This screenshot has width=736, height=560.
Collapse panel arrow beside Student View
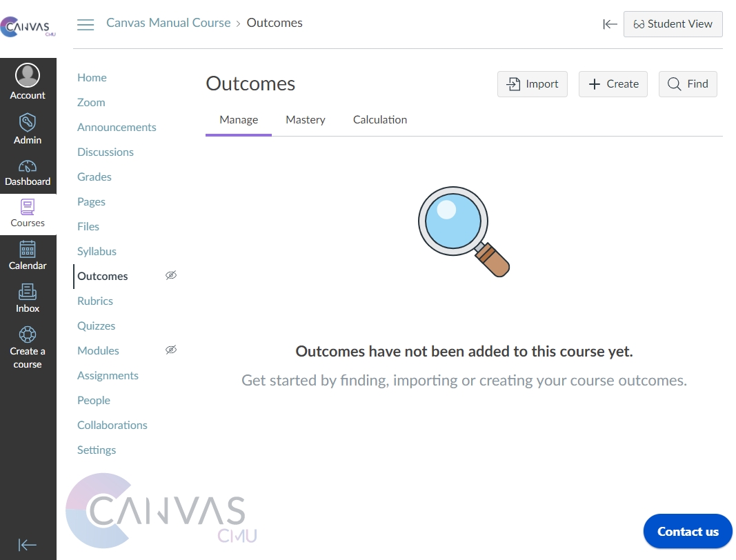[610, 24]
